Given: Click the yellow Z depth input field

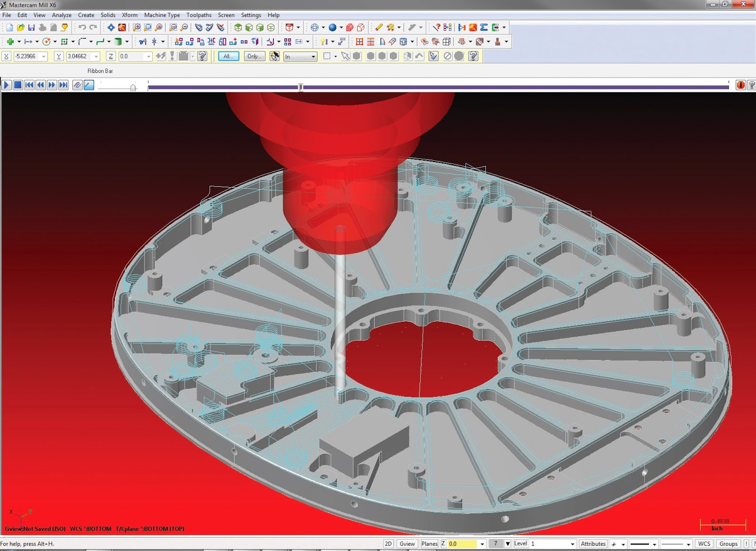Looking at the screenshot, I should tap(463, 544).
